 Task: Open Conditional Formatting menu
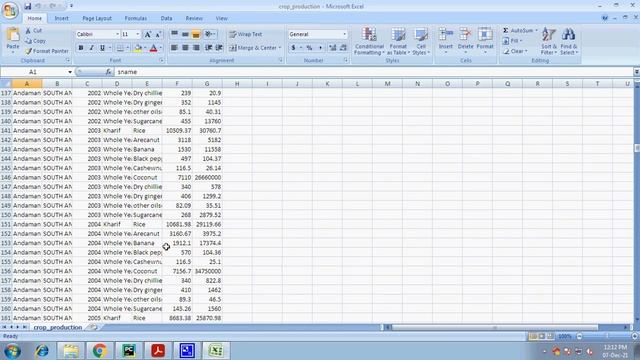pyautogui.click(x=369, y=41)
